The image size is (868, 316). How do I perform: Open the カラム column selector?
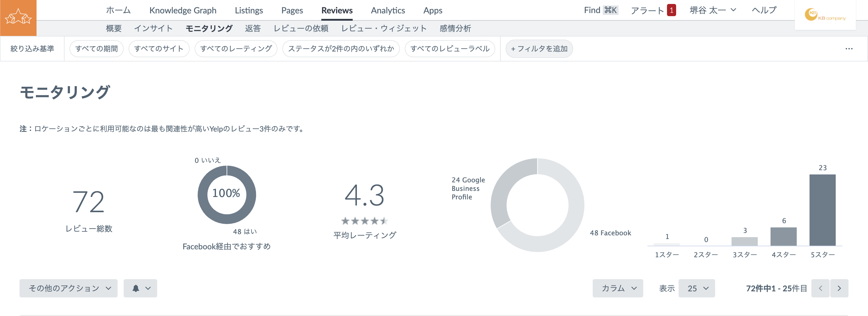point(618,288)
